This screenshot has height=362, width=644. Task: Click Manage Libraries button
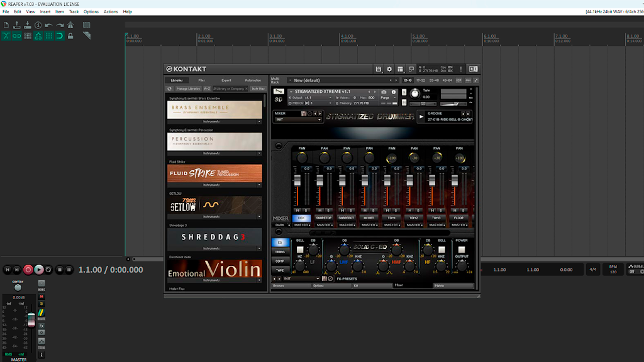(x=188, y=89)
